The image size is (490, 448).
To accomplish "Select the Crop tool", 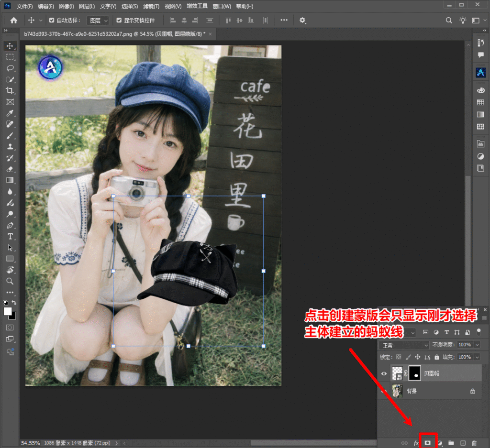I will pyautogui.click(x=10, y=90).
